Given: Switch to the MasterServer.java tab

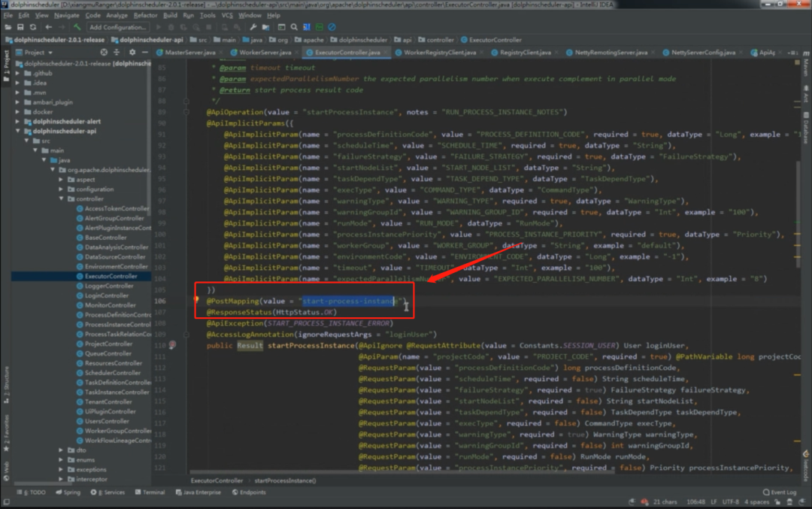Looking at the screenshot, I should click(190, 53).
